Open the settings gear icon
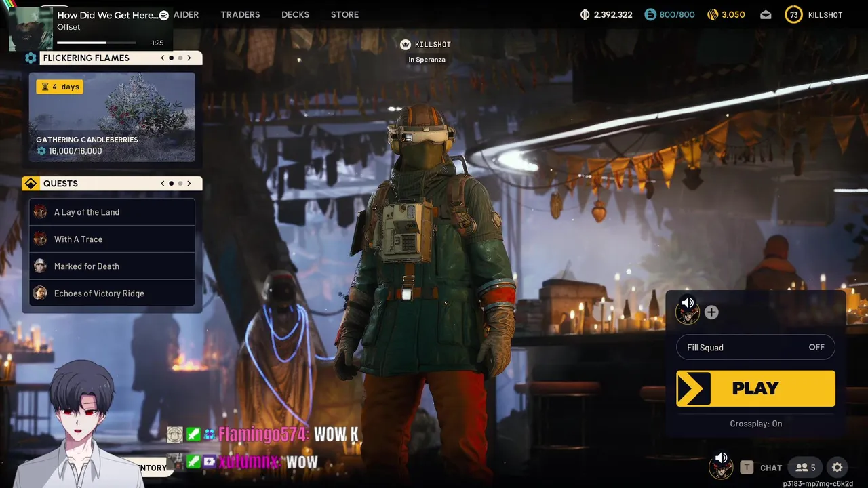This screenshot has height=488, width=868. 837,467
